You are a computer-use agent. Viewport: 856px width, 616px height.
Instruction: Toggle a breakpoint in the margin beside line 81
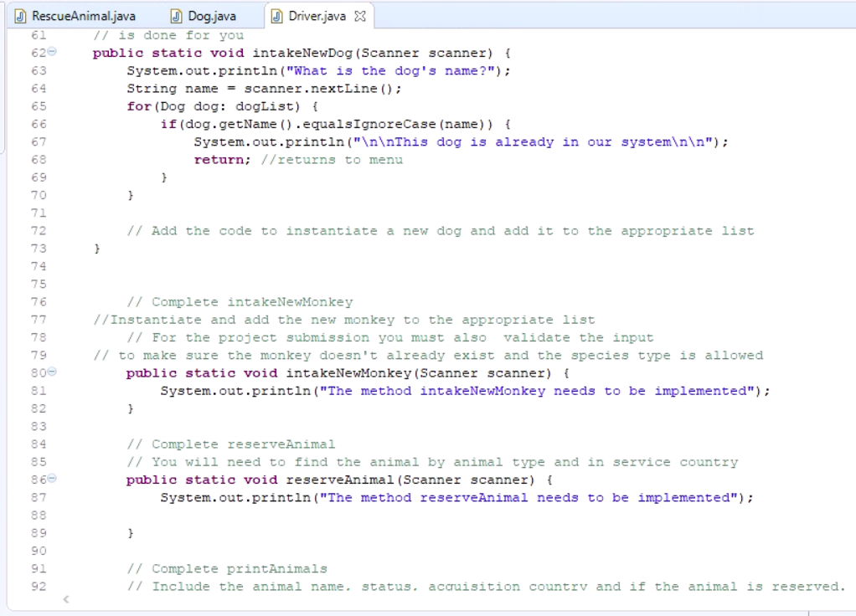tap(18, 391)
